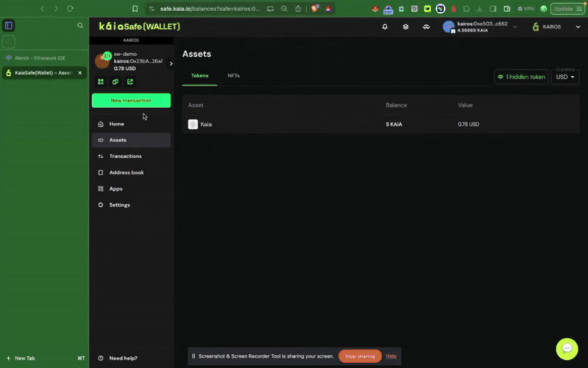The image size is (588, 368).
Task: Share page via address bar share icon
Action: point(298,9)
